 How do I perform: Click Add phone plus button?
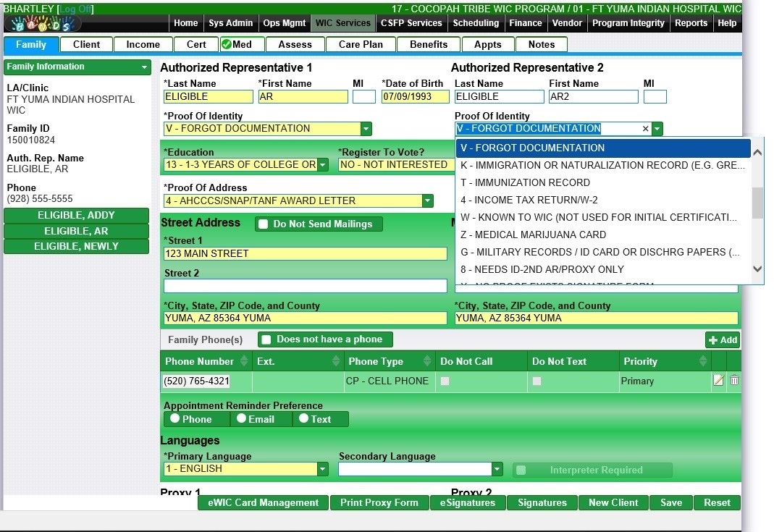pyautogui.click(x=723, y=340)
